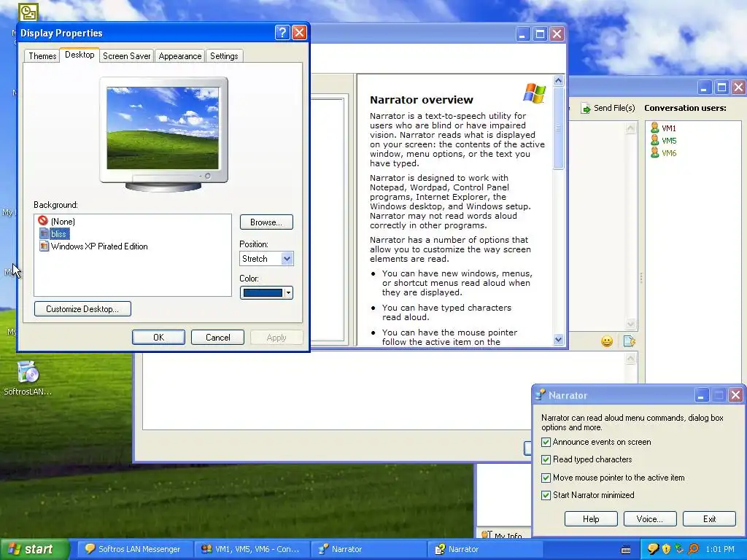Click the keyboard icon on taskbar
Image resolution: width=747 pixels, height=560 pixels.
(x=626, y=550)
